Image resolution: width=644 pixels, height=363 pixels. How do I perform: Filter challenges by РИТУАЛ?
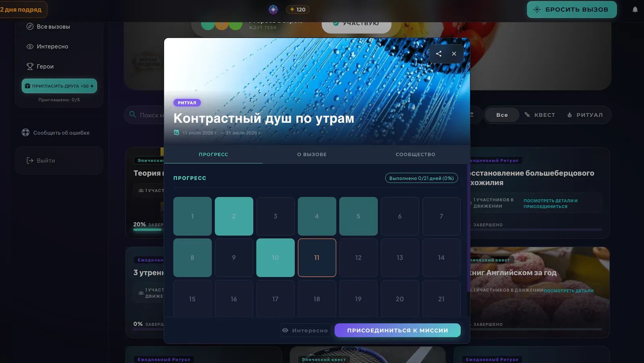(x=585, y=115)
